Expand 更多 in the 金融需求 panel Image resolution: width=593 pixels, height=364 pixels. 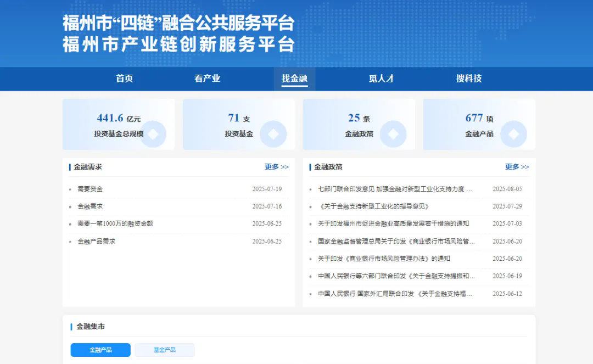tap(276, 167)
